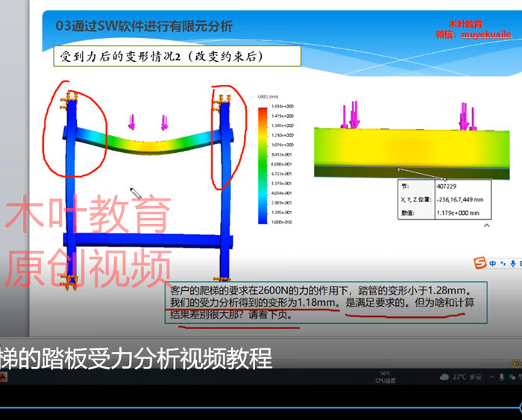522x420 pixels.
Task: Click the slide view icon in status bar
Action: (x=516, y=363)
